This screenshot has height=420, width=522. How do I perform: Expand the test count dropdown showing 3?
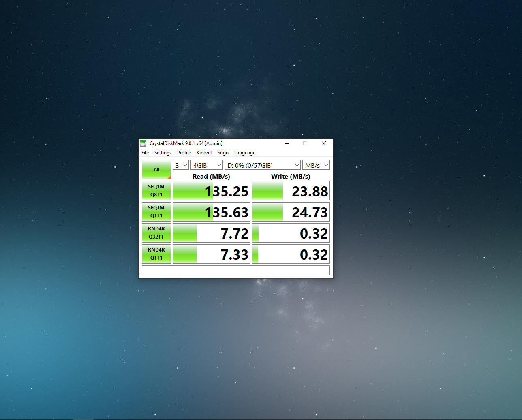tap(181, 165)
